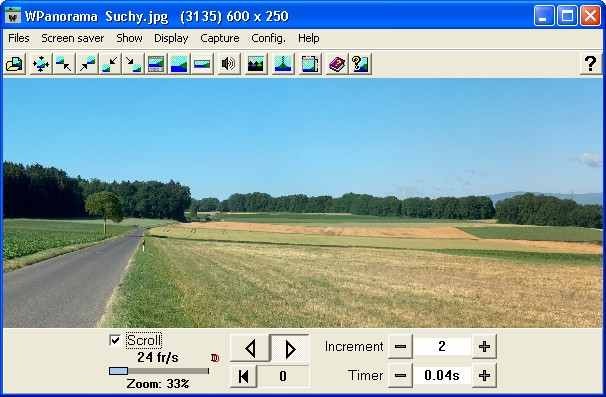
Task: Click the scroll left arrow button
Action: click(x=250, y=349)
